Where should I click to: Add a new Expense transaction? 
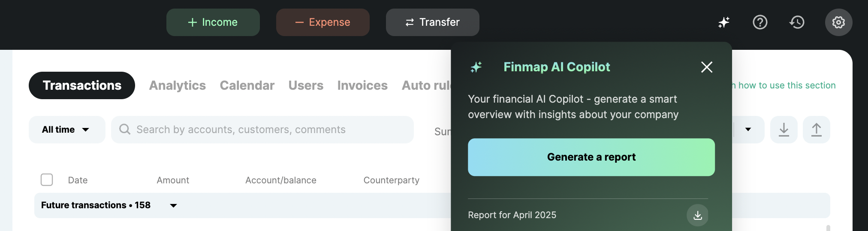pos(322,22)
